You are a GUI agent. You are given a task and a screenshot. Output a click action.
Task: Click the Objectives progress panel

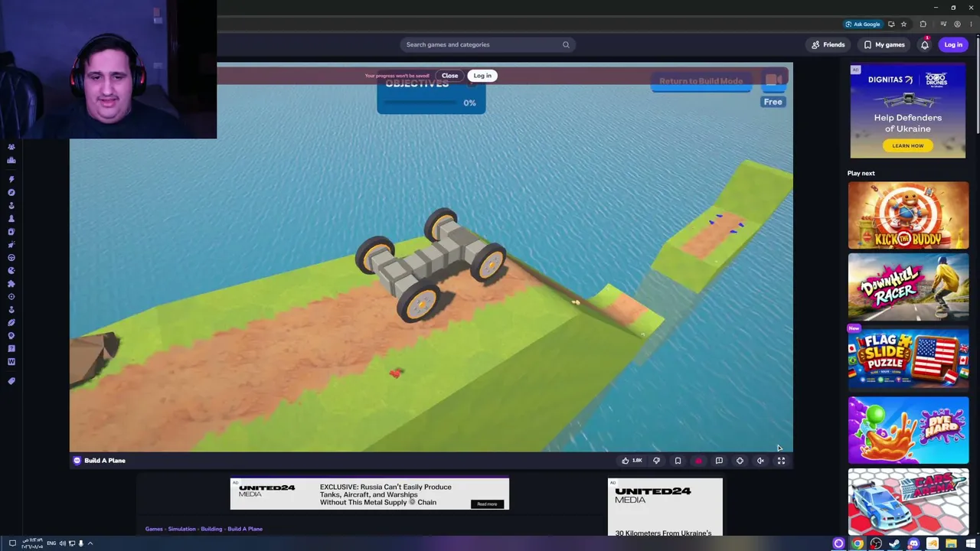coord(431,96)
